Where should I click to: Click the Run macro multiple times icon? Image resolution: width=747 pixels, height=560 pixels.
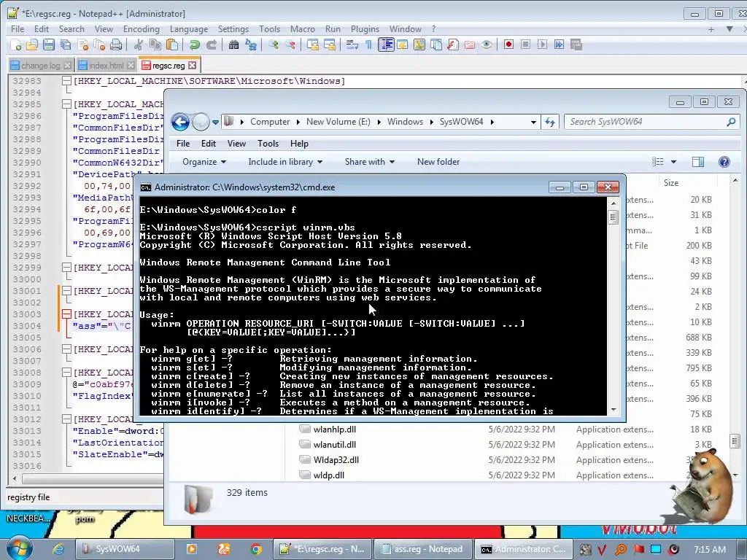coord(559,44)
